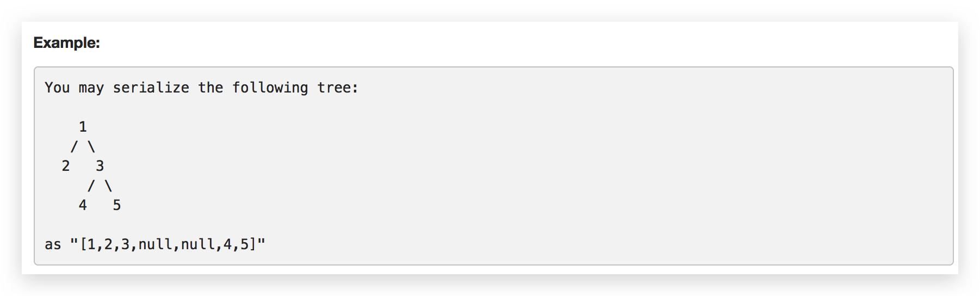Select the word "serialize" in the first line
980x296 pixels.
tap(151, 88)
